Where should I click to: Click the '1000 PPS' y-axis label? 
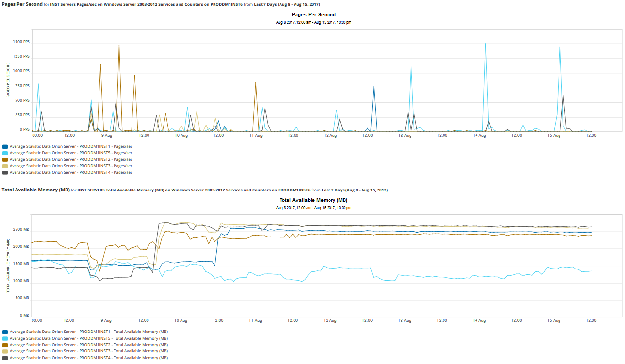(x=21, y=71)
